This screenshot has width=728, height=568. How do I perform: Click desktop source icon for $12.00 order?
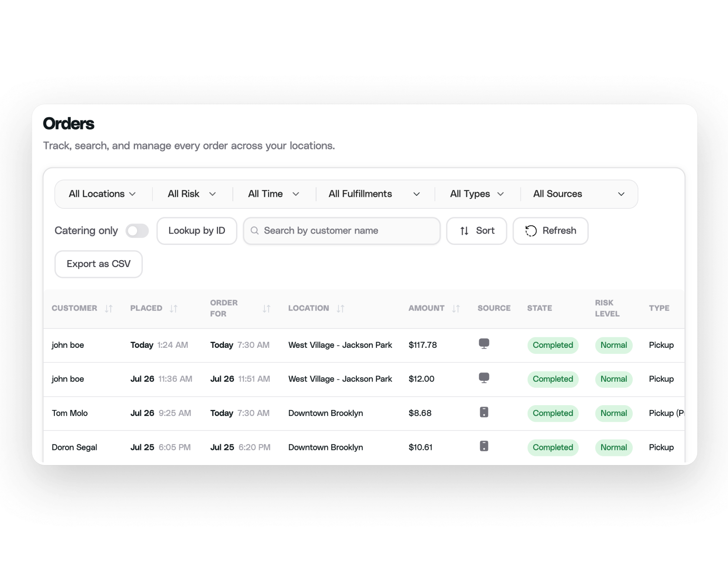click(x=484, y=378)
